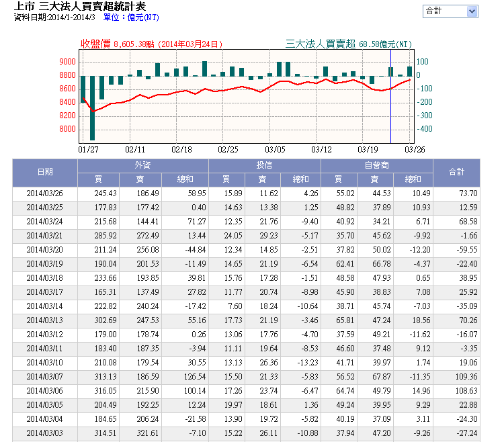Click the date cell 2014/03/25
The width and height of the screenshot is (504, 442).
click(44, 208)
